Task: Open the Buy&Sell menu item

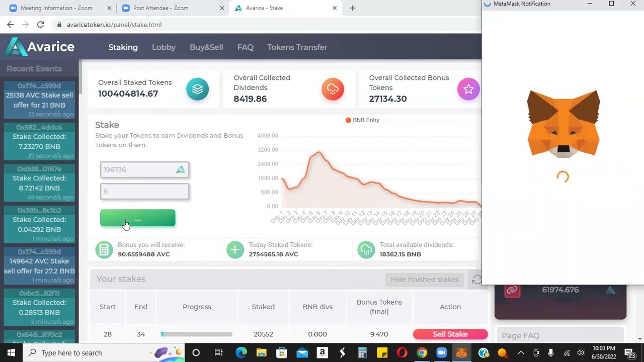Action: [x=206, y=47]
